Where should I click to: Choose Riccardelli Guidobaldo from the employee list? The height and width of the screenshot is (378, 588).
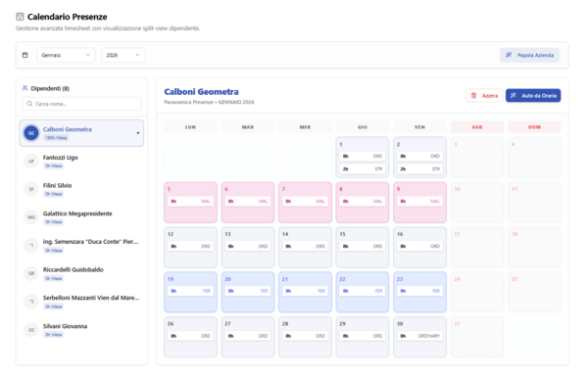pyautogui.click(x=81, y=273)
